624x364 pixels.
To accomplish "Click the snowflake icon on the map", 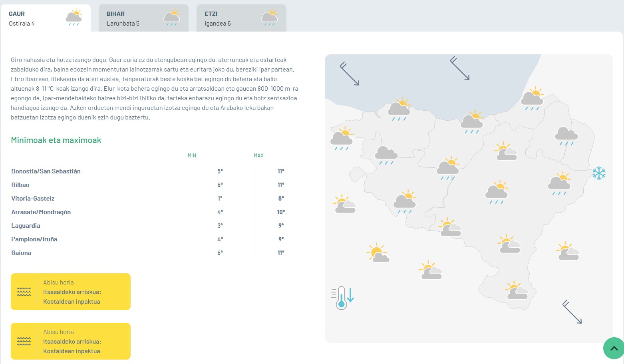I will point(599,173).
